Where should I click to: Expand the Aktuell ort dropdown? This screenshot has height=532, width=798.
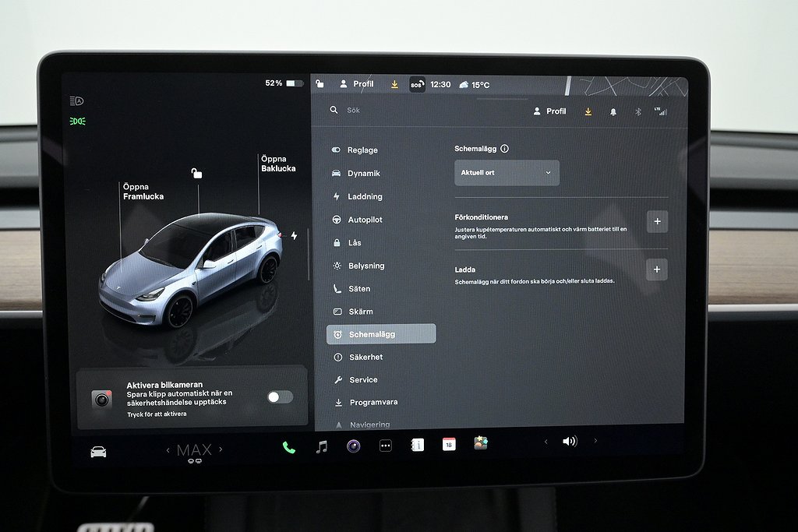click(507, 173)
